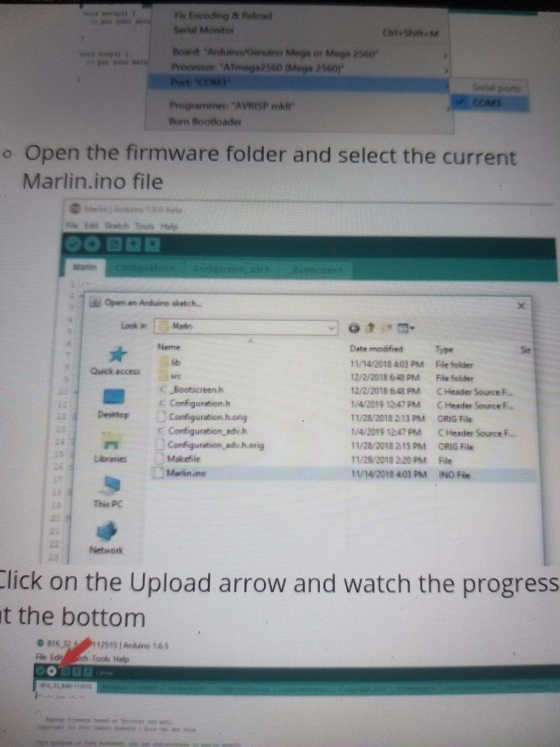Expand the Processor ATmega2560 submenu
Image resolution: width=560 pixels, height=747 pixels.
coord(259,68)
